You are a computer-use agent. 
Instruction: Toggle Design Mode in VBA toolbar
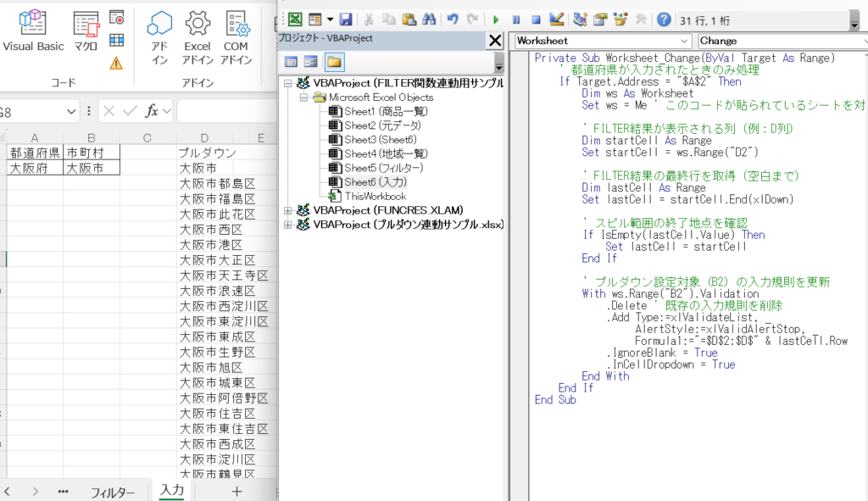coord(556,20)
